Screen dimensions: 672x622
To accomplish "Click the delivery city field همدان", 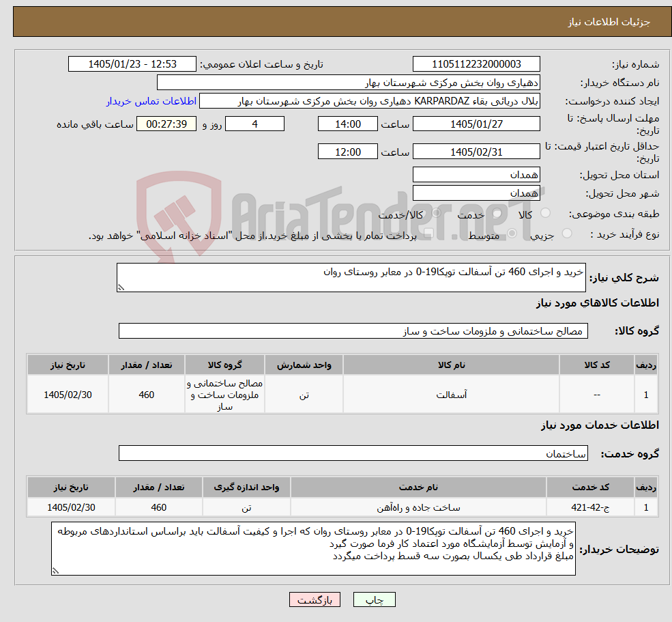I will [x=476, y=193].
